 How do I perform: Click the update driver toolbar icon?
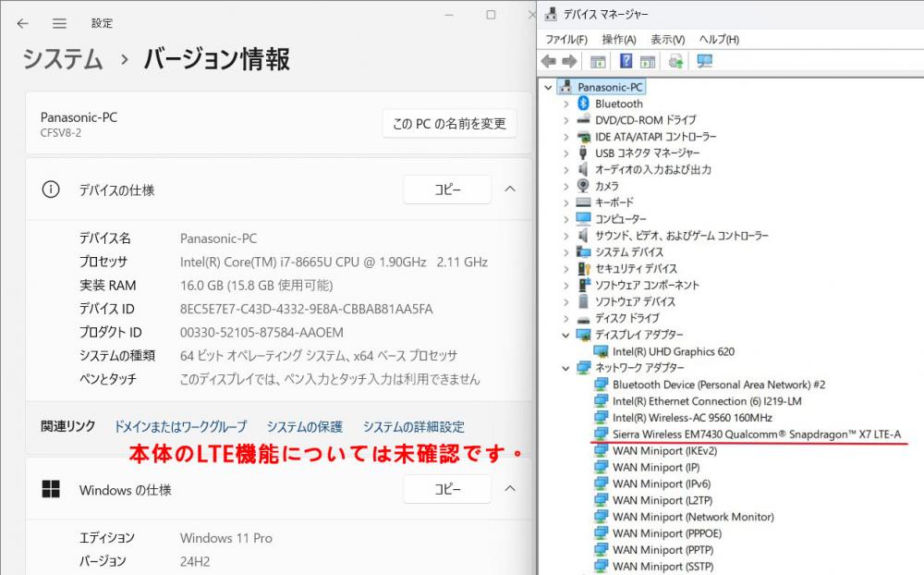tap(675, 61)
